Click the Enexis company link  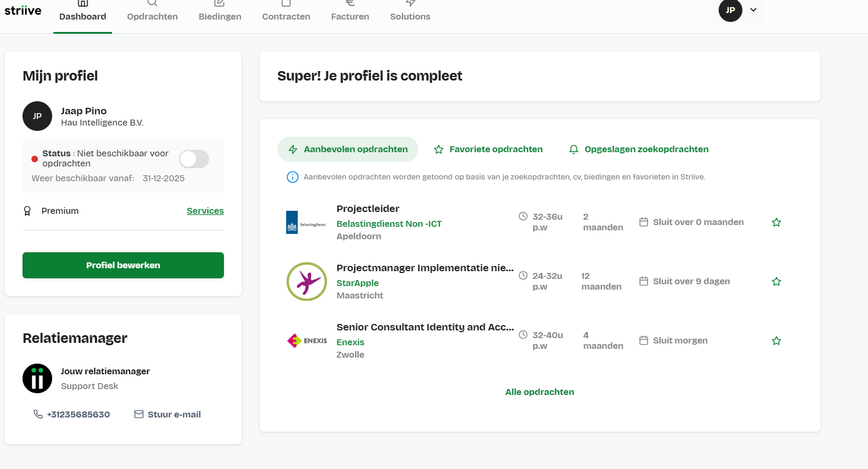click(350, 342)
